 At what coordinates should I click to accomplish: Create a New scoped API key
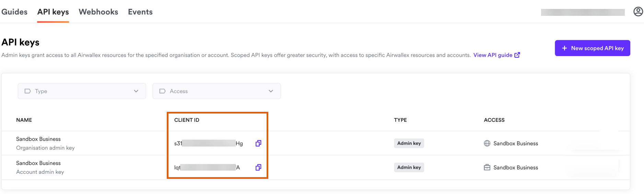pos(592,48)
